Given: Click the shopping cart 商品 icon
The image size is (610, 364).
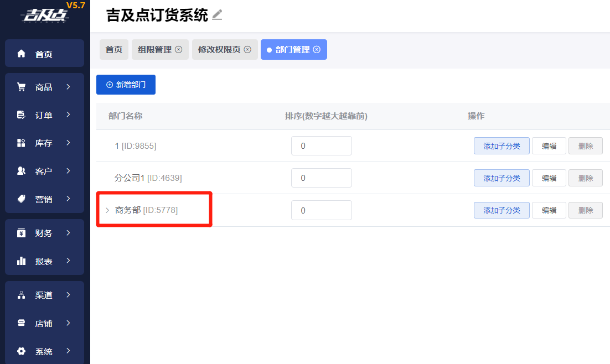Looking at the screenshot, I should 22,87.
